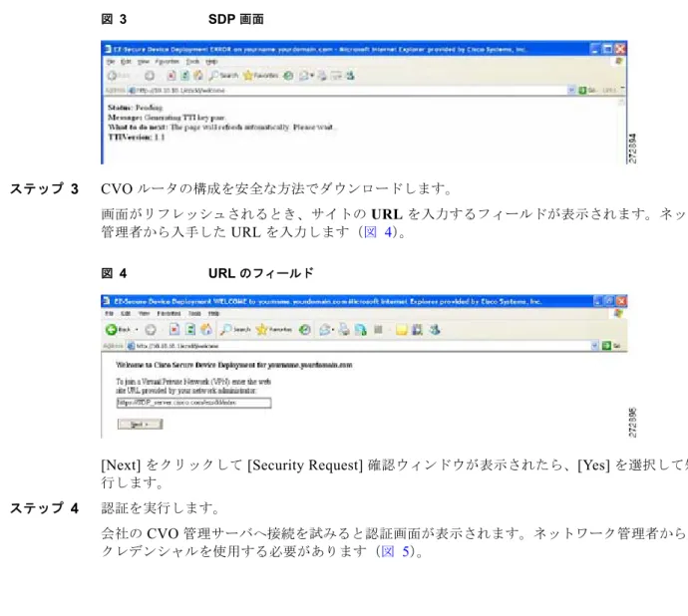Click green Go button in figure 3 browser
This screenshot has height=616, width=688.
click(x=582, y=90)
